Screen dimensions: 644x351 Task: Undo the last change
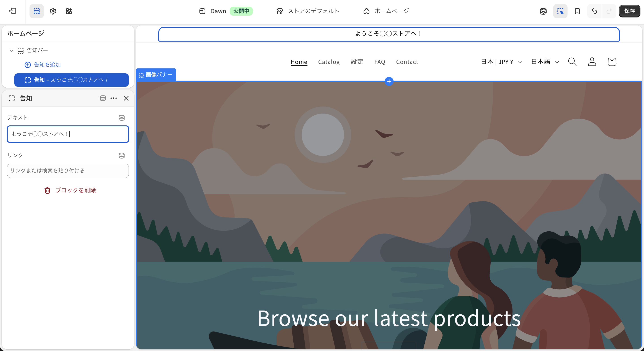tap(594, 11)
